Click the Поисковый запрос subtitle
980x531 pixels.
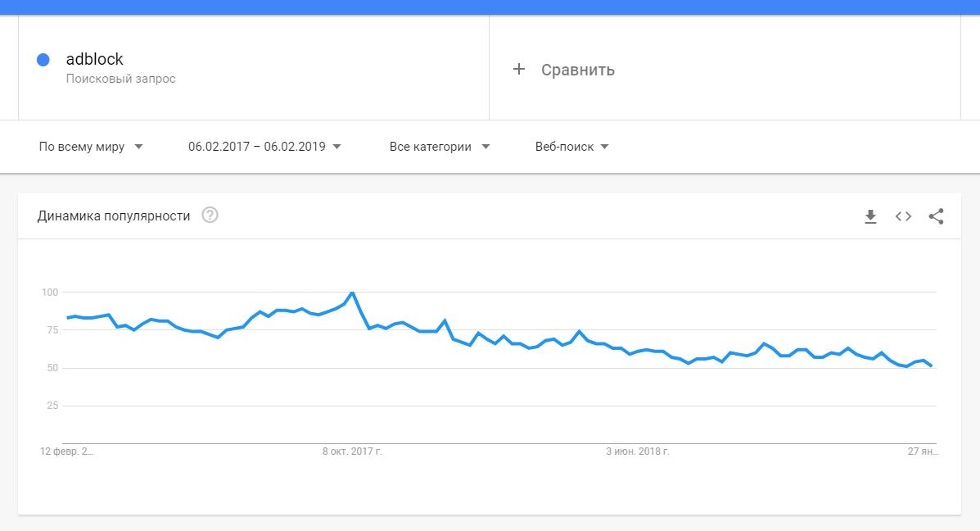[x=120, y=79]
